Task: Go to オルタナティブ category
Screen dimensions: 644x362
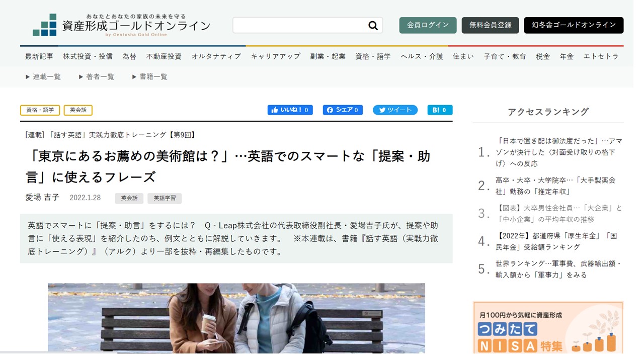Action: 216,56
